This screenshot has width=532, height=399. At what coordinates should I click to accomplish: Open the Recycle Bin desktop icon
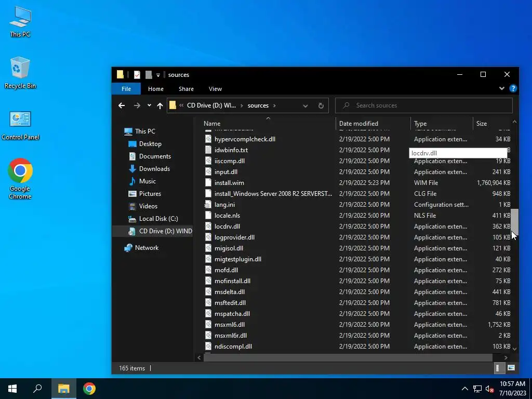tap(20, 73)
